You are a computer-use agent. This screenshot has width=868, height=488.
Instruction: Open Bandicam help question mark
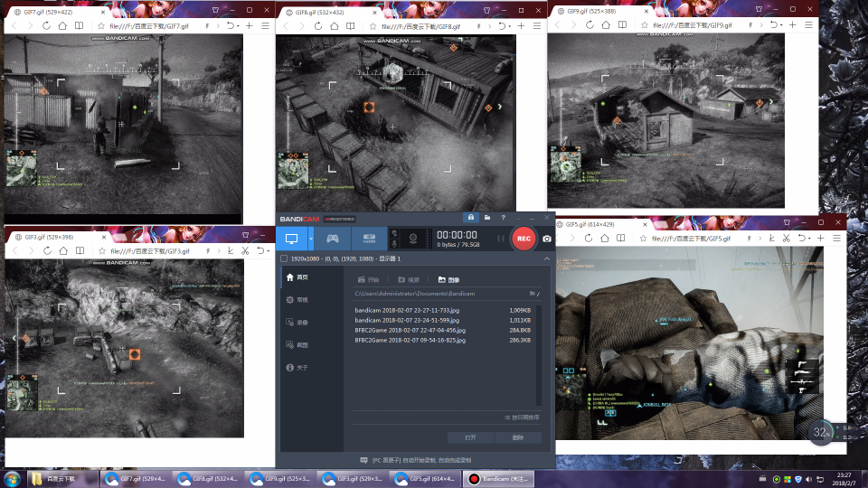pyautogui.click(x=504, y=218)
